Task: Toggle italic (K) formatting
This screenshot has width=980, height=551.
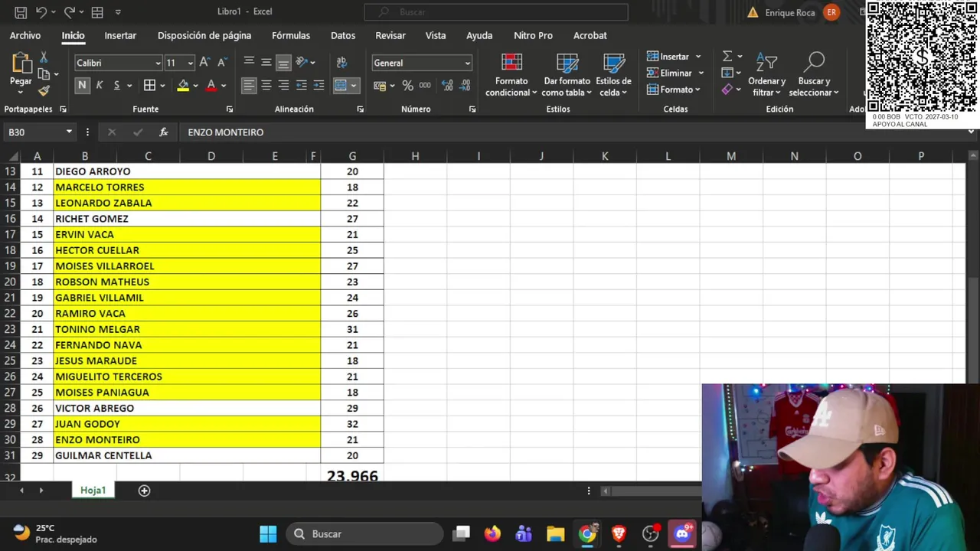Action: [100, 86]
